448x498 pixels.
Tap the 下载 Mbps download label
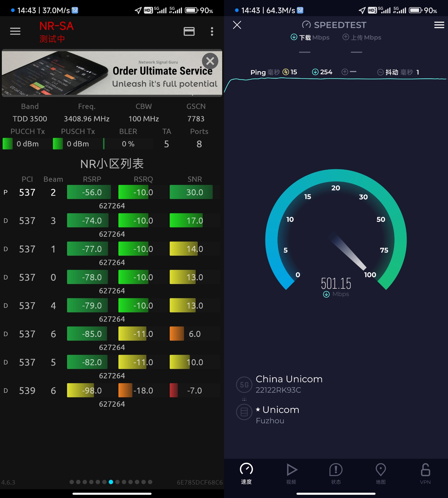(314, 37)
